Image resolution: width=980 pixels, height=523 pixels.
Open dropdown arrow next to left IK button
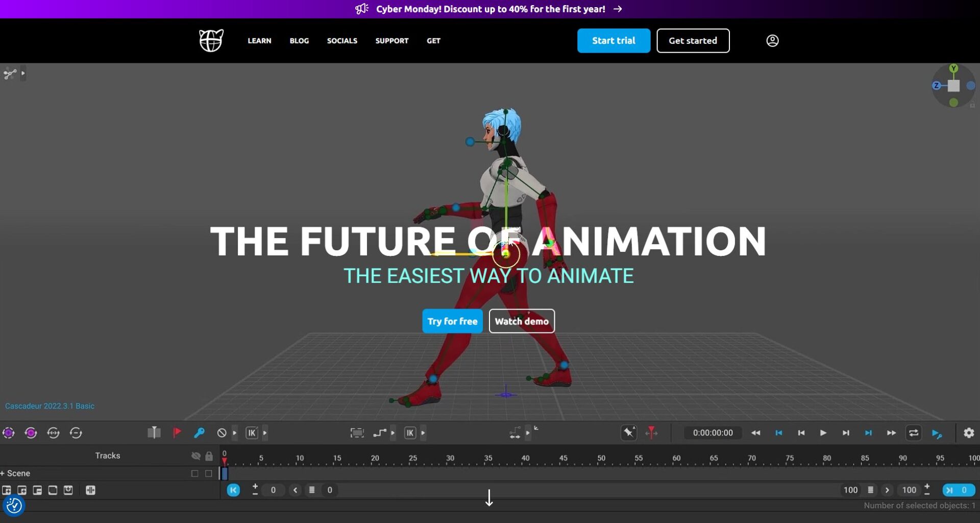(265, 433)
